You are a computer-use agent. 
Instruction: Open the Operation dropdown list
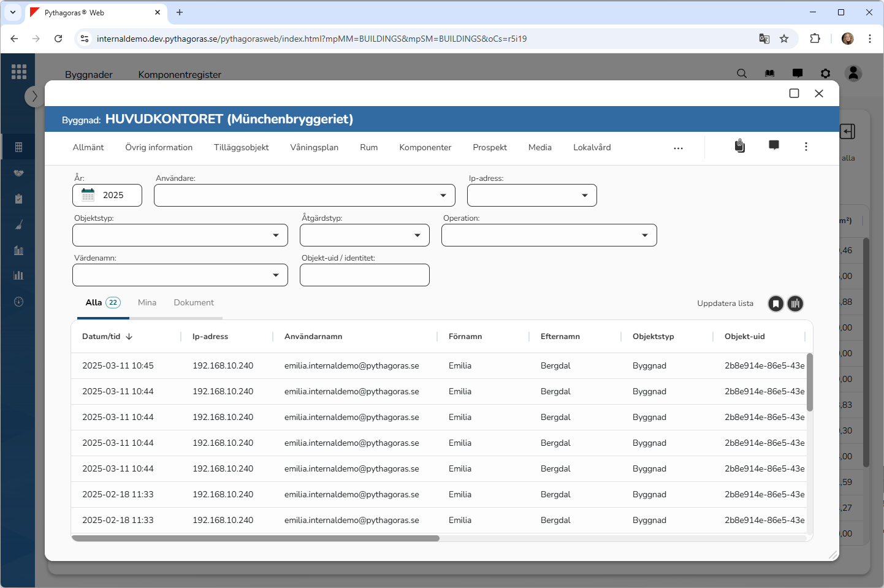(x=644, y=235)
